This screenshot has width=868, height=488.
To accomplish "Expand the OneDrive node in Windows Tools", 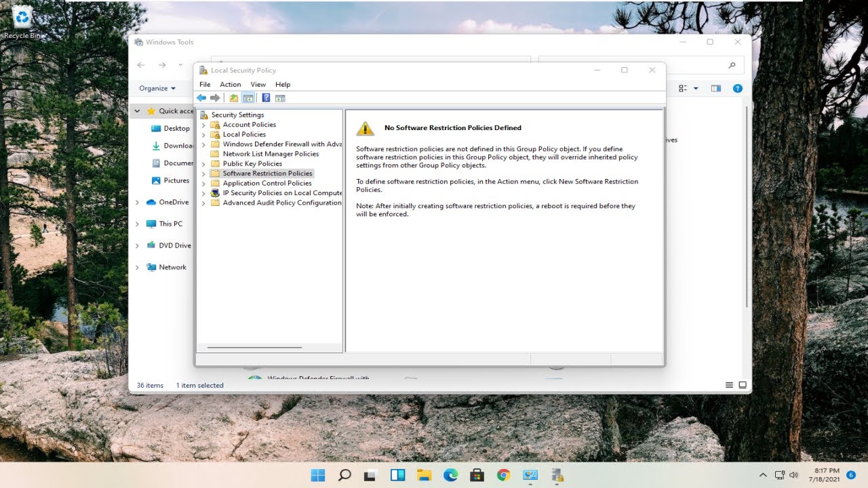I will point(137,202).
